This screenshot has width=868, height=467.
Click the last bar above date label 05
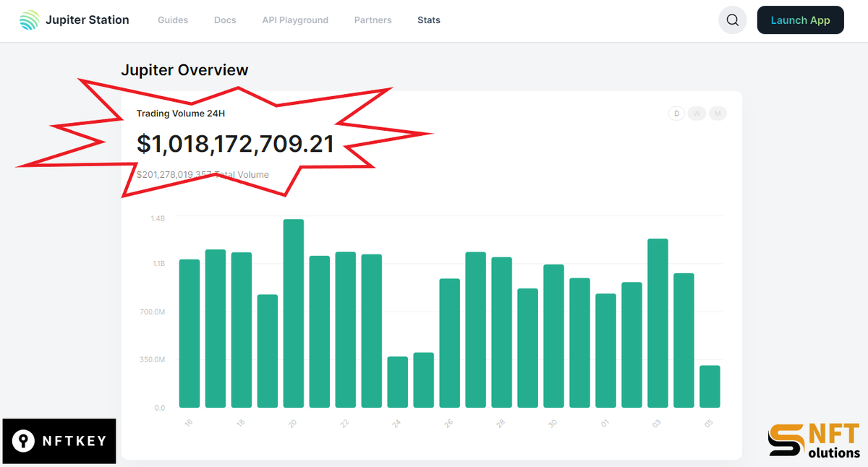pos(710,387)
